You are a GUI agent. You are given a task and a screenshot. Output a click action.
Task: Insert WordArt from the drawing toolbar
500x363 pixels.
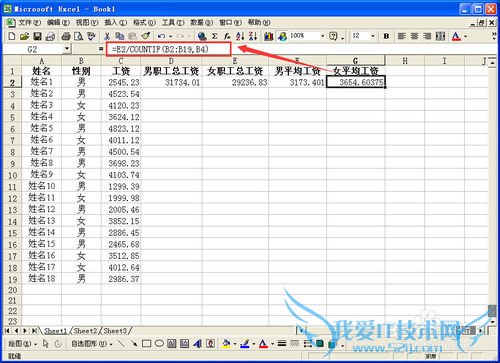(x=197, y=343)
